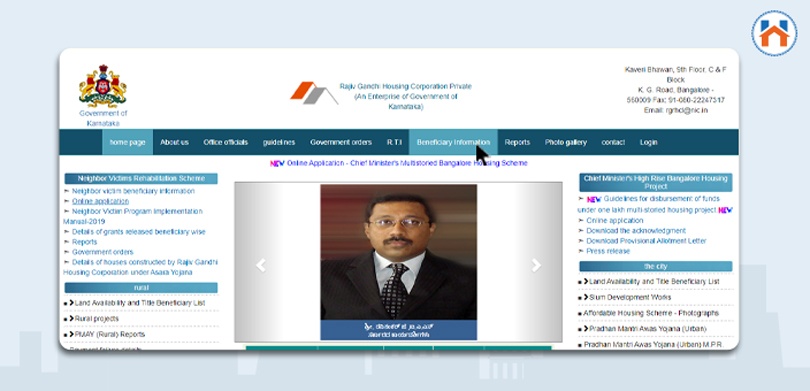The image size is (810, 391).
Task: Click the official's portrait in the slideshow
Action: (398, 252)
